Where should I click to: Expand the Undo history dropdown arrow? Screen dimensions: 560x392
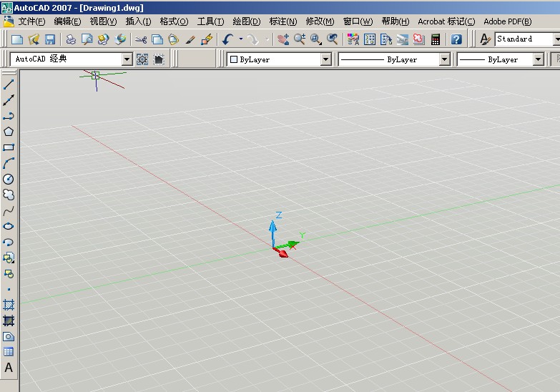[x=241, y=39]
